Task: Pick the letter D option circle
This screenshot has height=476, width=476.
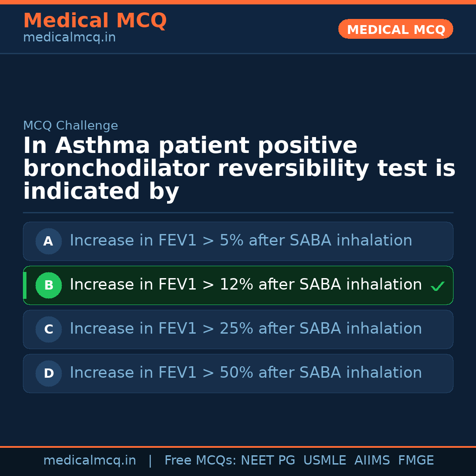Action: [48, 373]
